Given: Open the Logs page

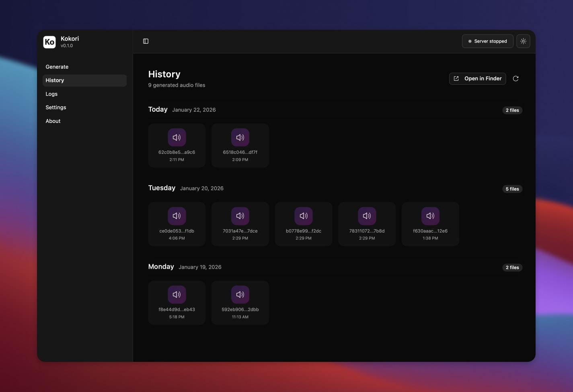Looking at the screenshot, I should pyautogui.click(x=84, y=94).
